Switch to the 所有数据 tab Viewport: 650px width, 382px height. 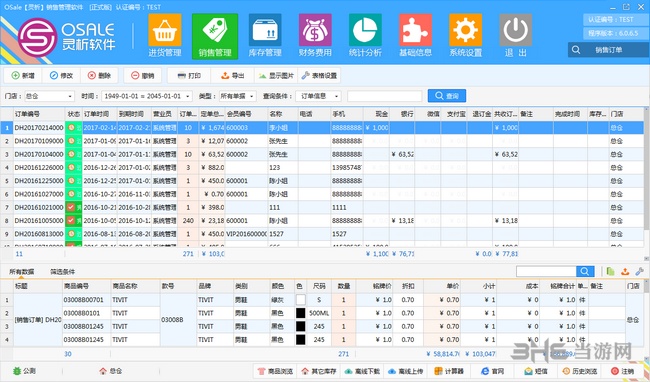[x=22, y=272]
